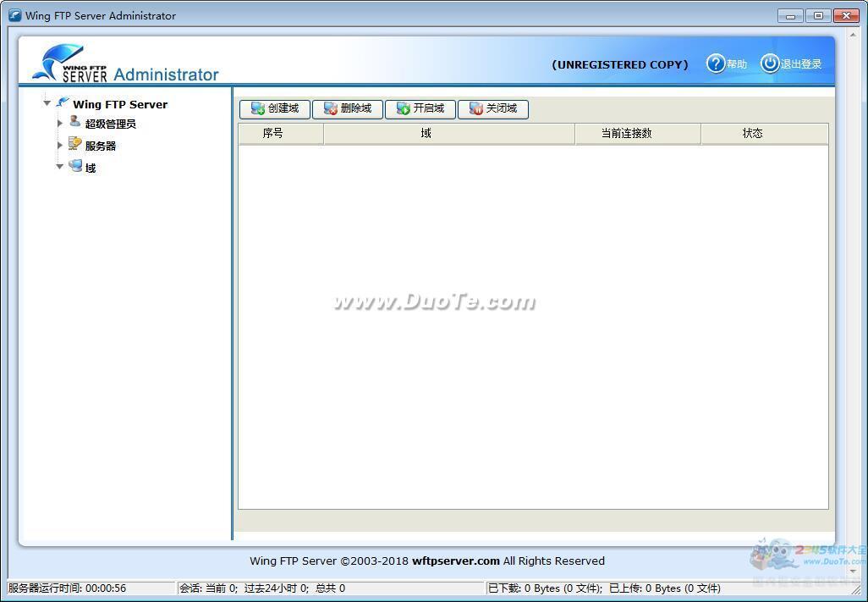The height and width of the screenshot is (602, 868).
Task: Click the 创建域 (create domain) button
Action: (275, 109)
